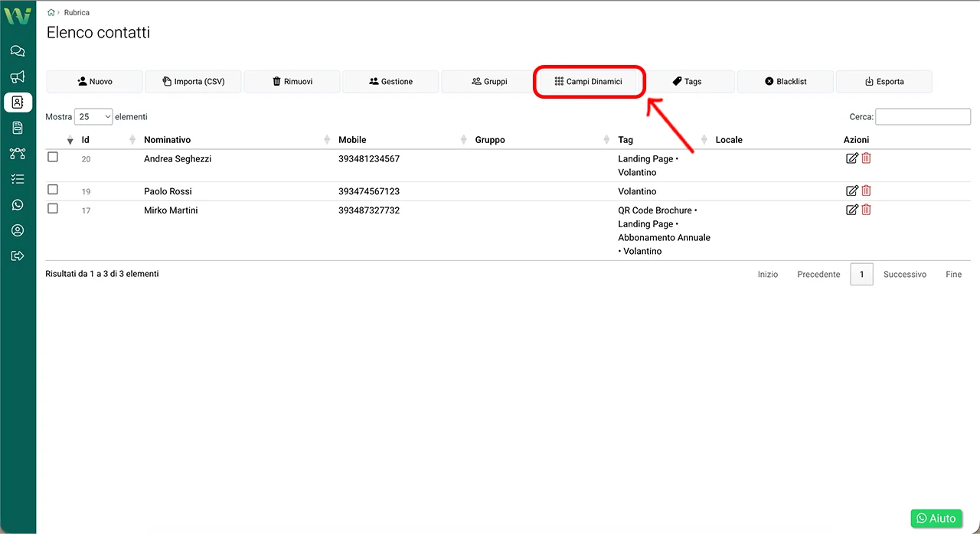Image resolution: width=980 pixels, height=534 pixels.
Task: Delete Paolo Rossi using the red trash icon
Action: click(x=866, y=191)
